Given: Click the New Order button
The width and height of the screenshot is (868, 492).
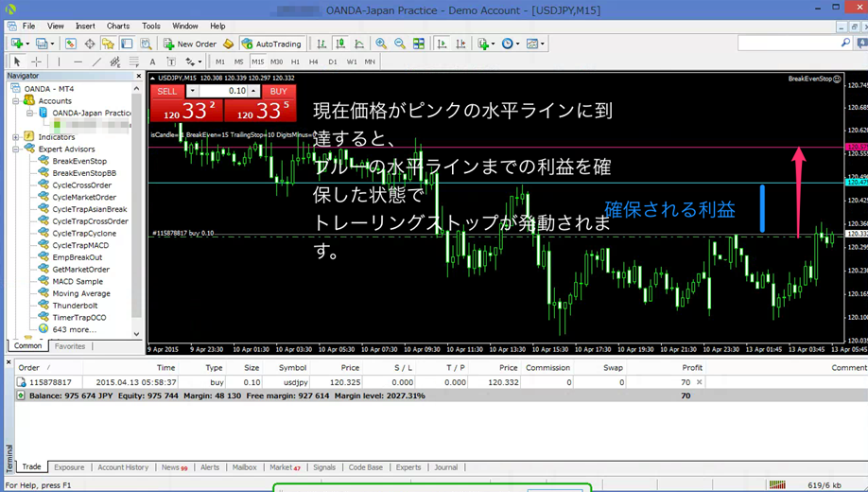Looking at the screenshot, I should coord(191,44).
